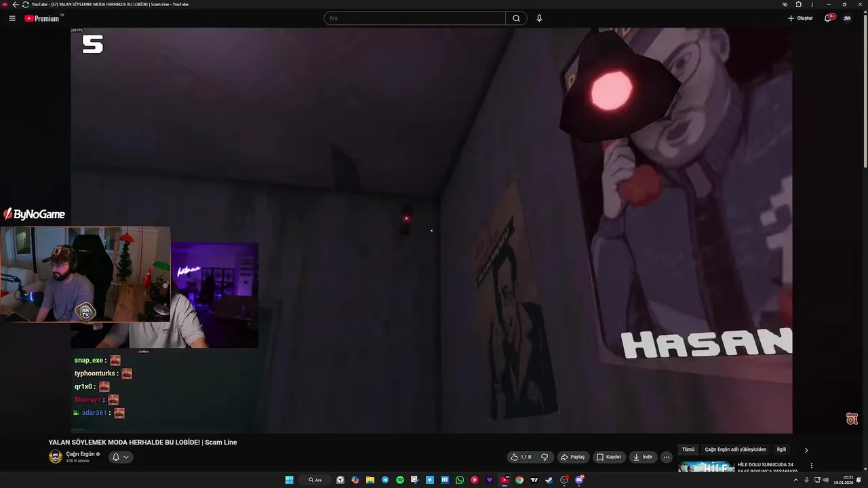Click the search magnifier button
Viewport: 868px width, 488px height.
pos(516,18)
